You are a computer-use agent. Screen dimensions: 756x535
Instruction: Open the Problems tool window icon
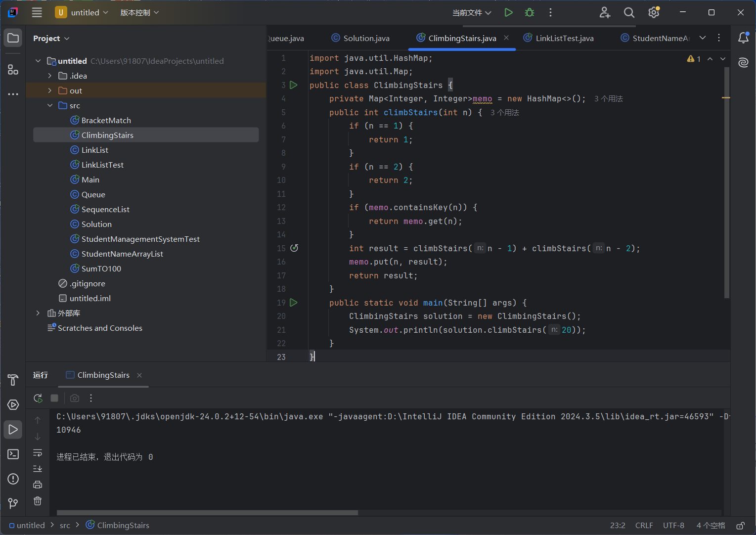click(13, 479)
